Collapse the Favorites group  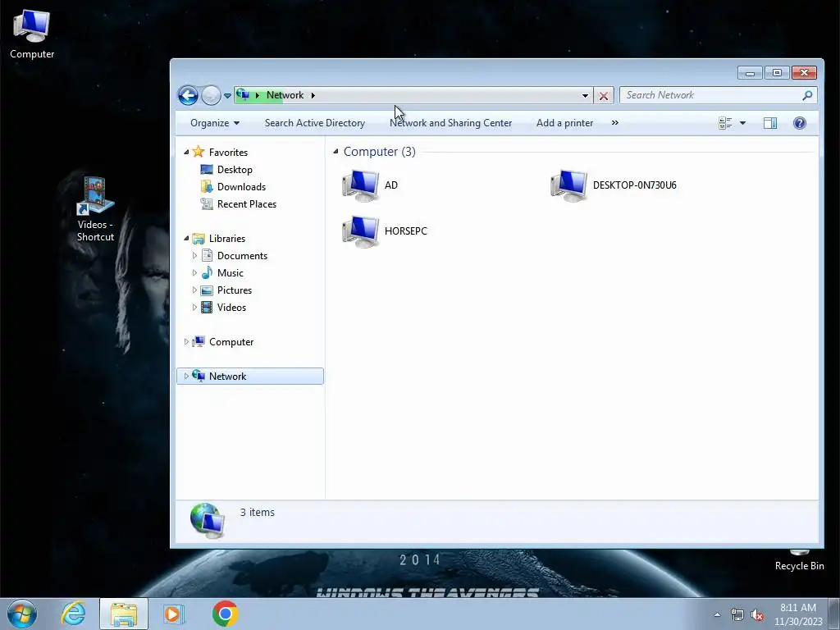pos(186,152)
